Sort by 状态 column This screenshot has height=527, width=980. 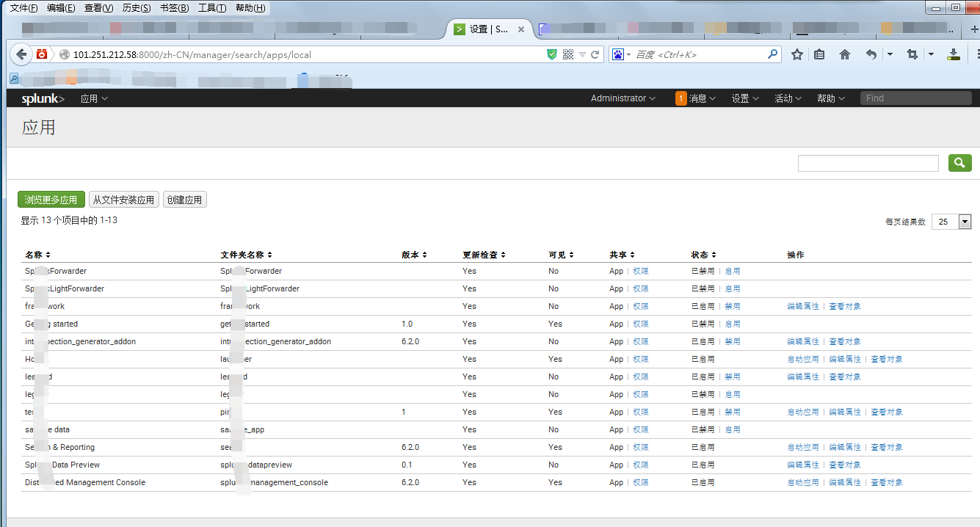point(703,255)
